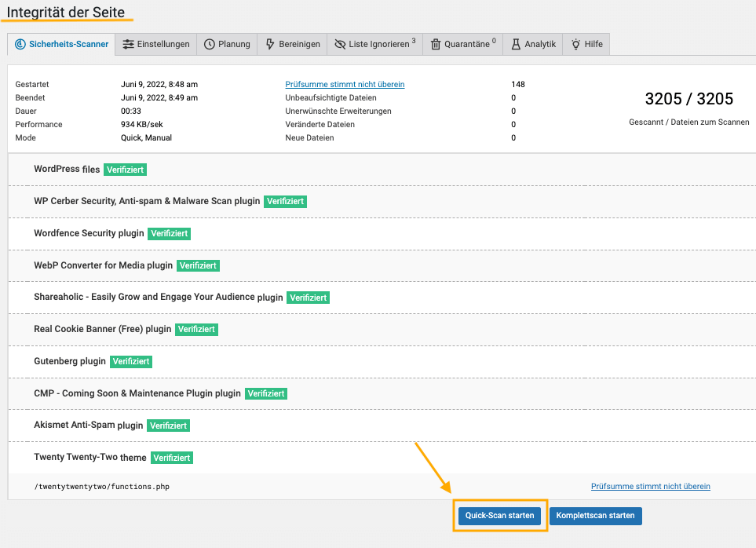This screenshot has height=548, width=756.
Task: Click the Planung clock icon
Action: click(210, 44)
